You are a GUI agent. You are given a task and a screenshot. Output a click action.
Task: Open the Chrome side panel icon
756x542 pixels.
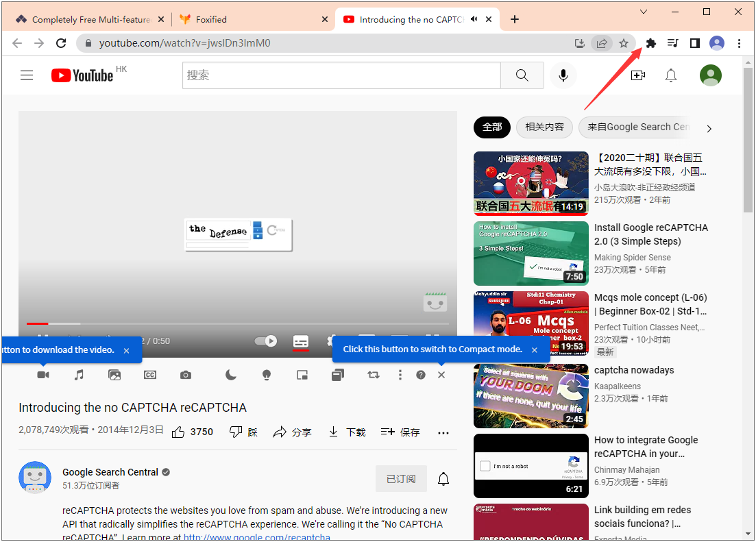(x=695, y=43)
